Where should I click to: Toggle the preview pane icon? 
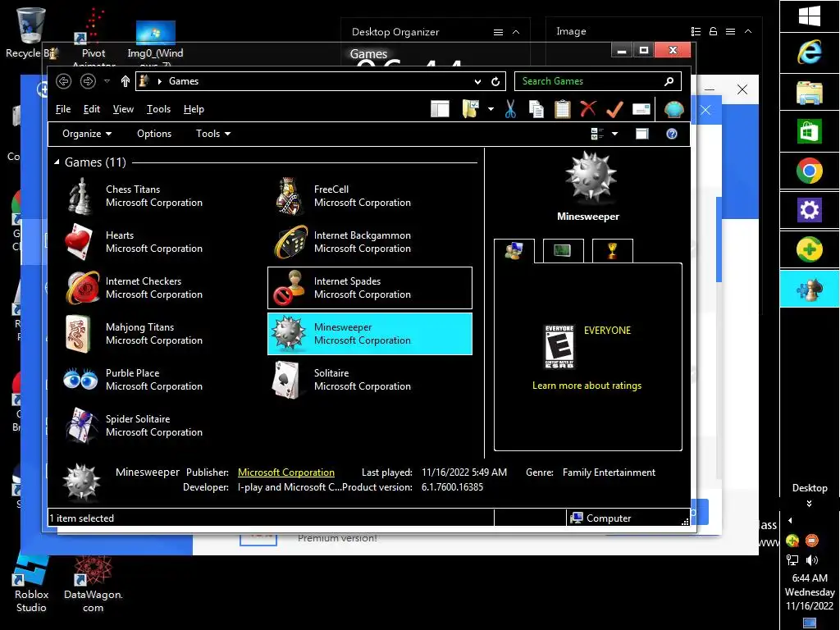tap(641, 134)
